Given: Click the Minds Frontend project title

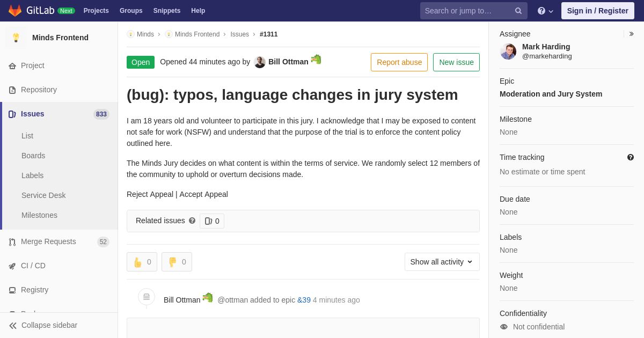Looking at the screenshot, I should pos(60,38).
